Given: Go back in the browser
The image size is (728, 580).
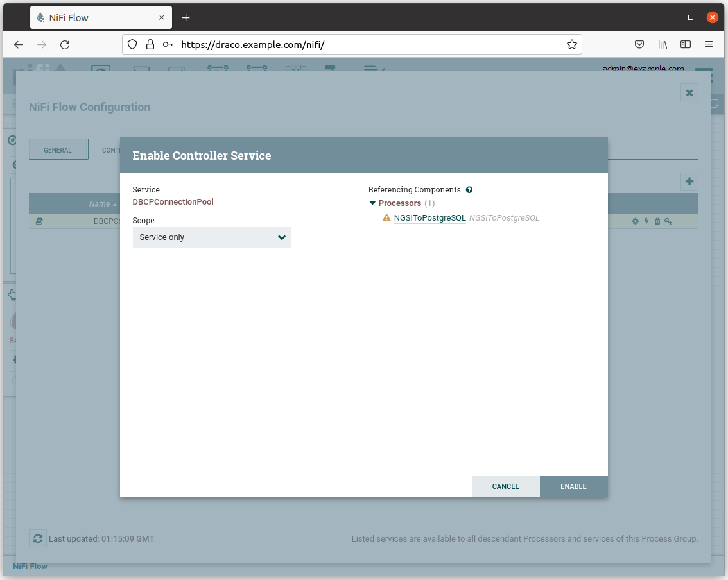Looking at the screenshot, I should coord(19,44).
